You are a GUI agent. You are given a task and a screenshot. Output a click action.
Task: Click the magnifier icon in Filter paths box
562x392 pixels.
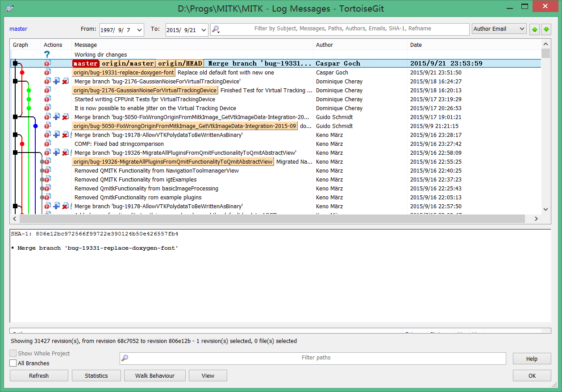pyautogui.click(x=125, y=358)
